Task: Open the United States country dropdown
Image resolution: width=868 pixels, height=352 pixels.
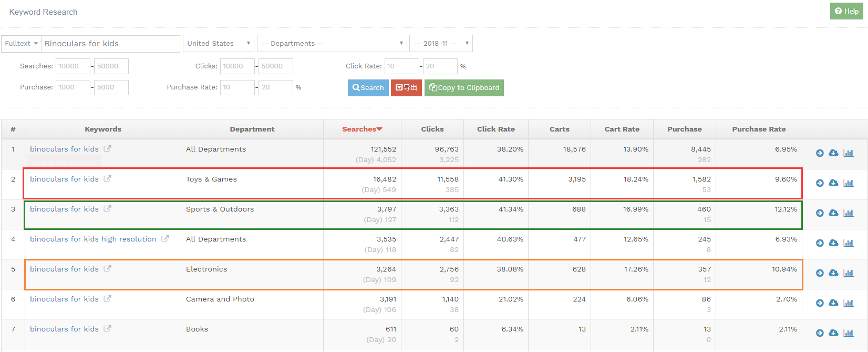Action: pos(218,44)
